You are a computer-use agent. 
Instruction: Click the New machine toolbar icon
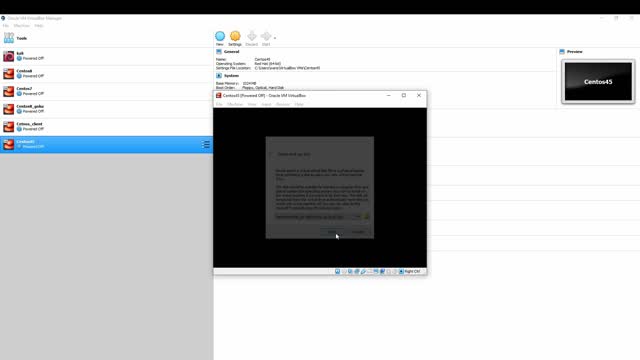pyautogui.click(x=220, y=38)
